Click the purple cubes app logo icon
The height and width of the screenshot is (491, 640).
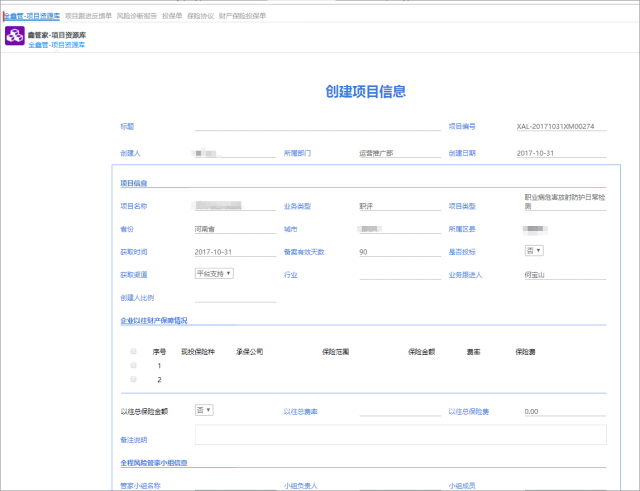tap(15, 36)
